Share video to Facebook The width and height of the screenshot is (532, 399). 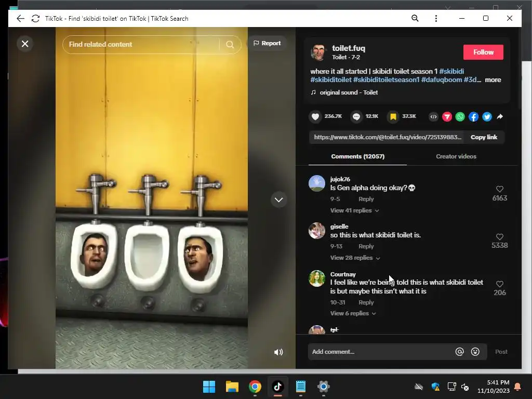(473, 117)
